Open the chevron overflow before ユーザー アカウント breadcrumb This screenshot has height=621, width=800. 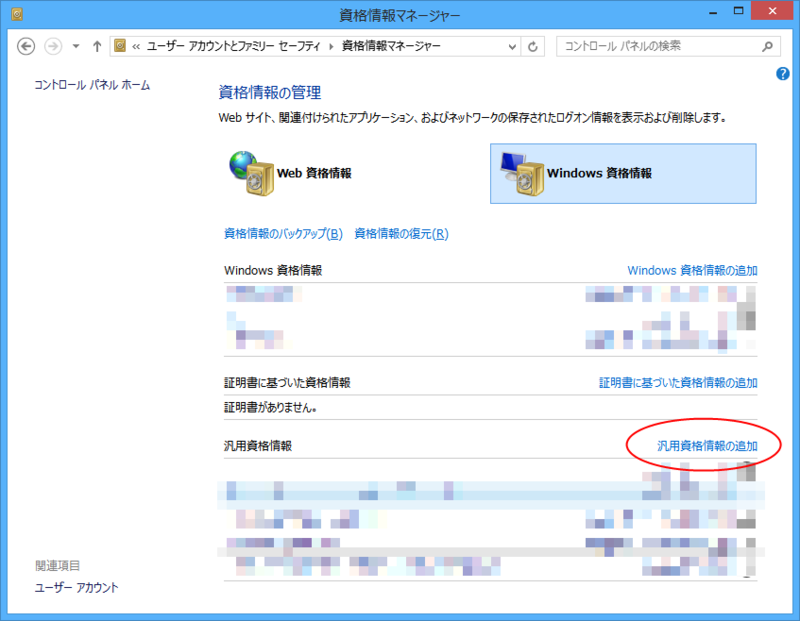point(136,47)
